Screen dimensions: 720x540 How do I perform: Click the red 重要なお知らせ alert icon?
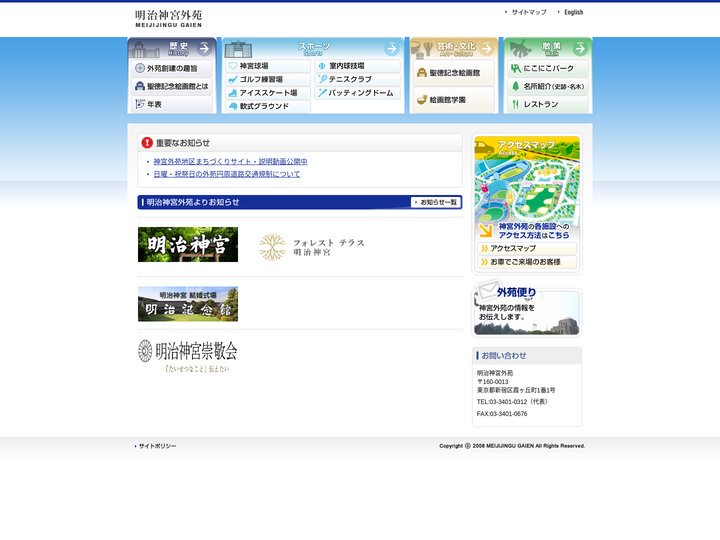pos(147,143)
